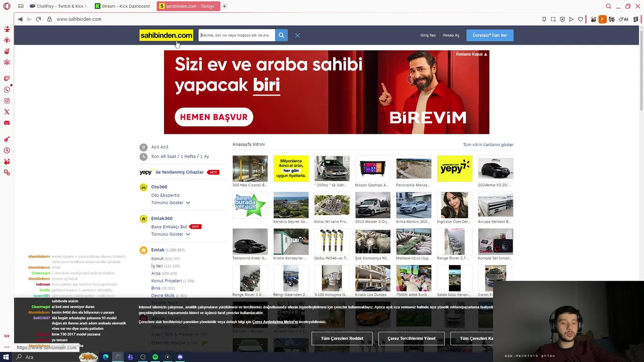Open the AI extension icon
The width and height of the screenshot is (644, 362).
pyautogui.click(x=623, y=19)
